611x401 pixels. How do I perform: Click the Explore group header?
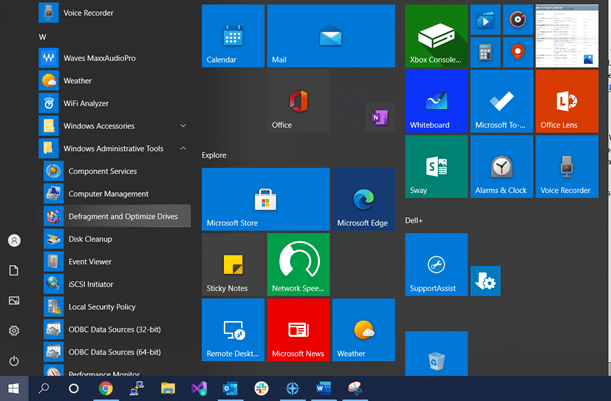214,155
